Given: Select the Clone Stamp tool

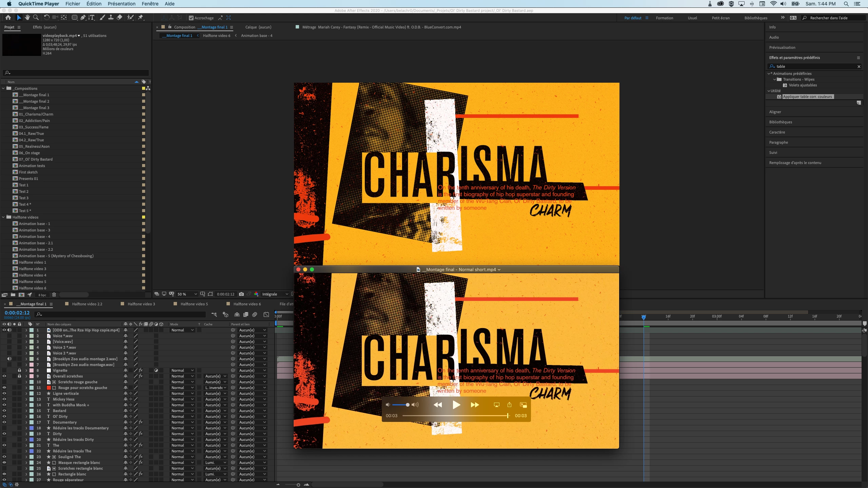Looking at the screenshot, I should pyautogui.click(x=111, y=18).
